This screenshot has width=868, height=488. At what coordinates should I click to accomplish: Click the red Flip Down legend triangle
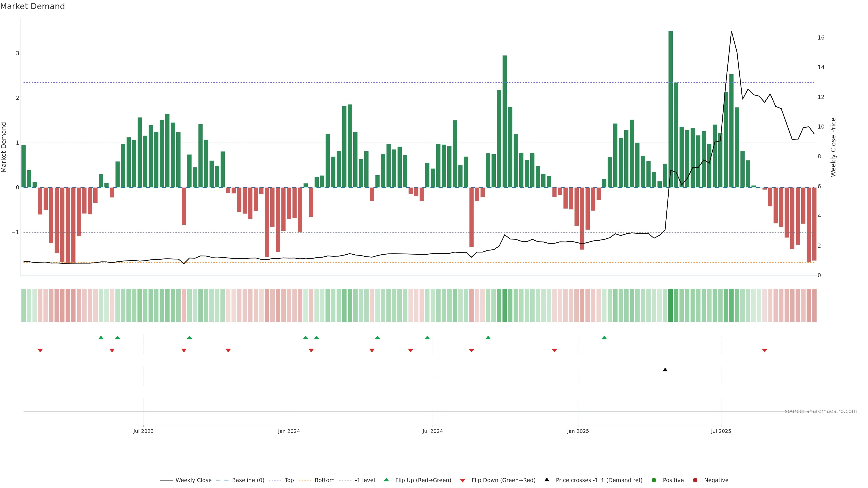tap(463, 480)
